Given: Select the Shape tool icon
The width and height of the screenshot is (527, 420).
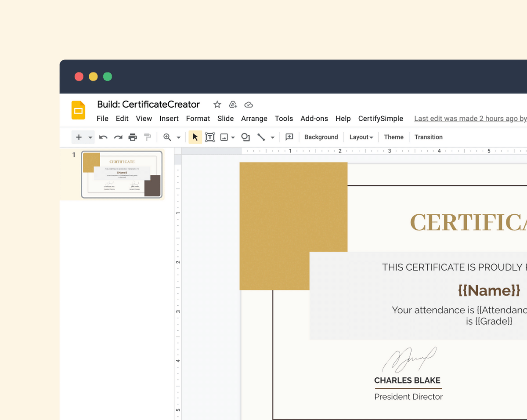Looking at the screenshot, I should (x=245, y=137).
